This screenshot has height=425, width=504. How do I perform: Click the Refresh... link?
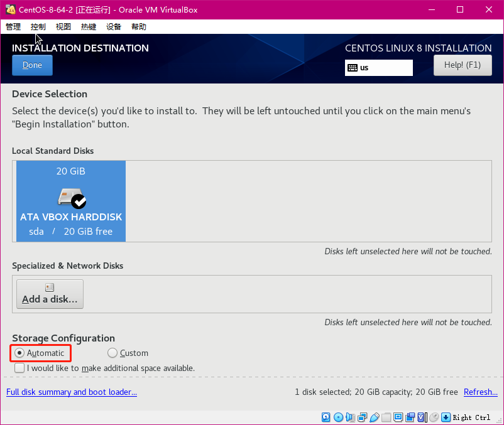481,392
